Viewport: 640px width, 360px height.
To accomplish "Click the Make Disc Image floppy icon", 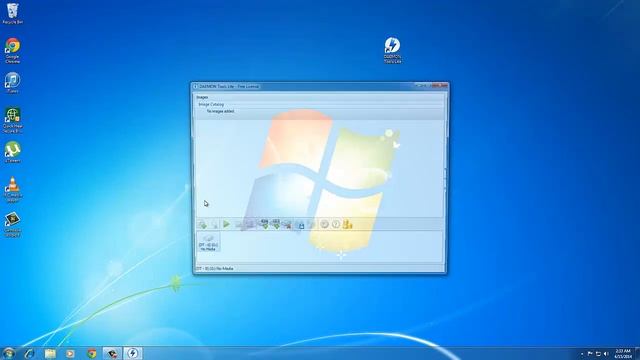I will tap(301, 224).
